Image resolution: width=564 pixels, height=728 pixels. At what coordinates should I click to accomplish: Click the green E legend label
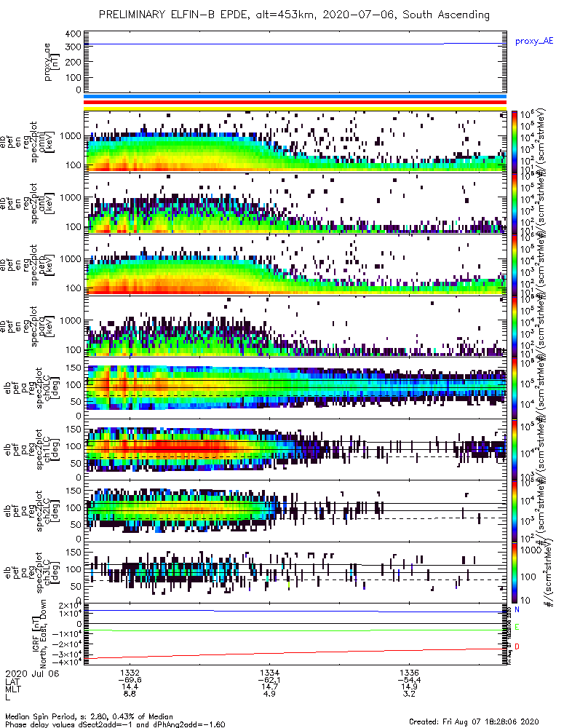(x=517, y=628)
